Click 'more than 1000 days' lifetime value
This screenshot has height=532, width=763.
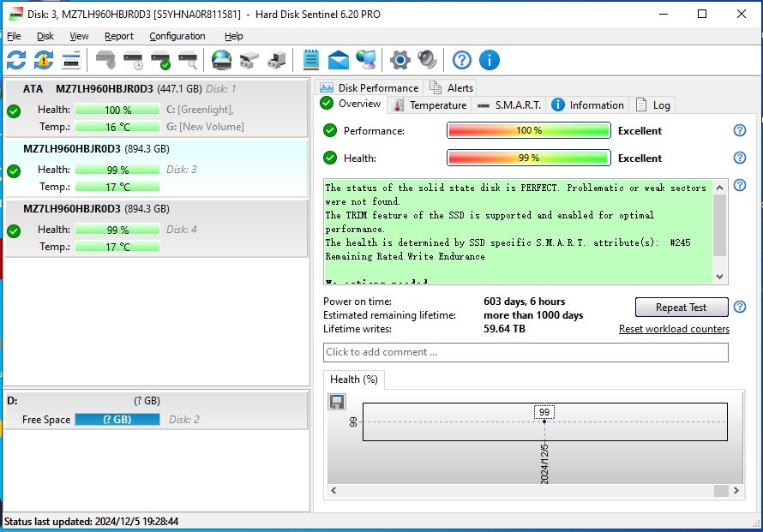(x=533, y=315)
